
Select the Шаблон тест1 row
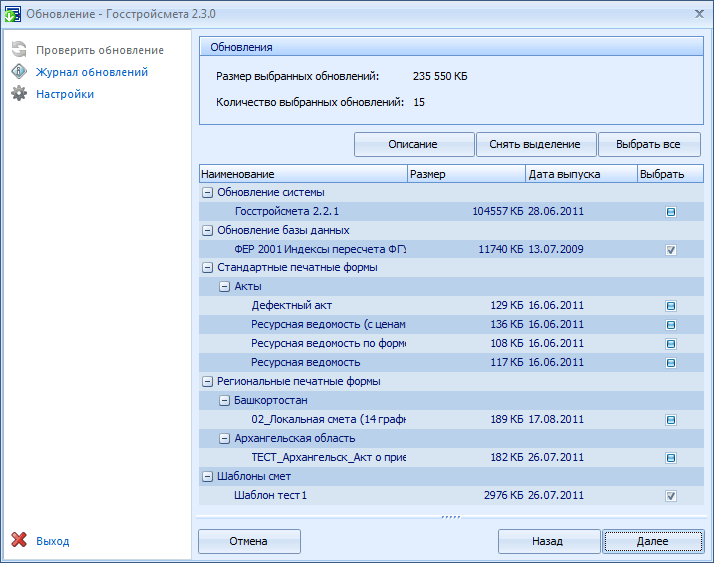pos(451,496)
